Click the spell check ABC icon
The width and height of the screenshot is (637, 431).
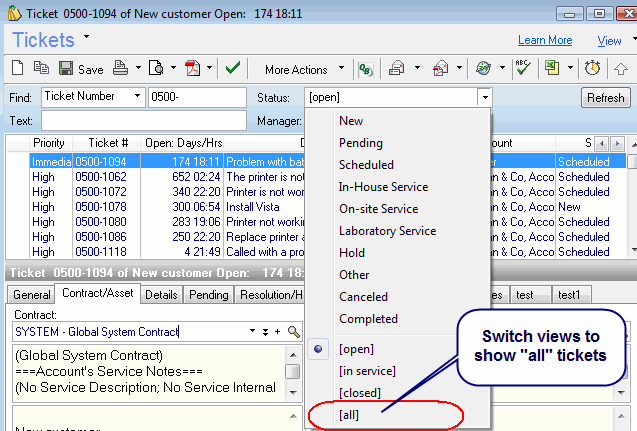(521, 69)
